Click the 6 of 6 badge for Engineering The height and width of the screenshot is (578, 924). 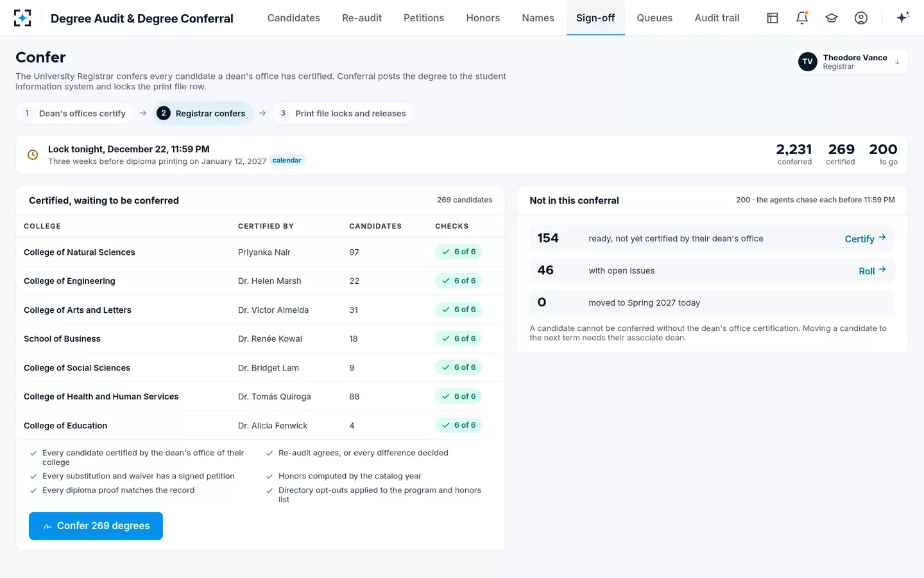(x=458, y=281)
